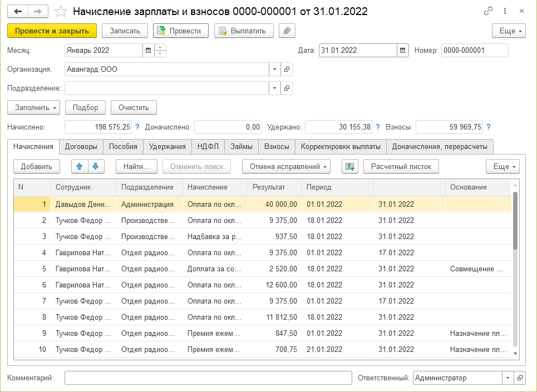Switch to the НДФЛ tab
Screen dimensions: 537x392
click(x=208, y=147)
